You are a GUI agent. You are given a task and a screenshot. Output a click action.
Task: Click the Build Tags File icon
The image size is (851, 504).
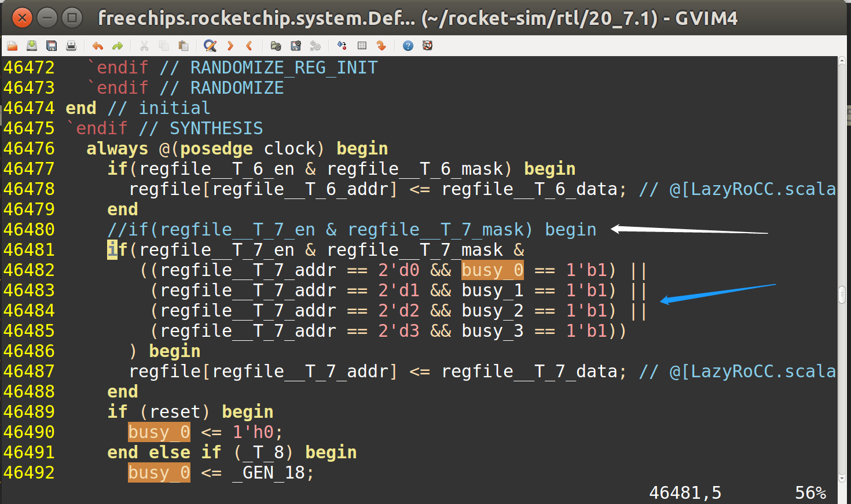coord(362,46)
